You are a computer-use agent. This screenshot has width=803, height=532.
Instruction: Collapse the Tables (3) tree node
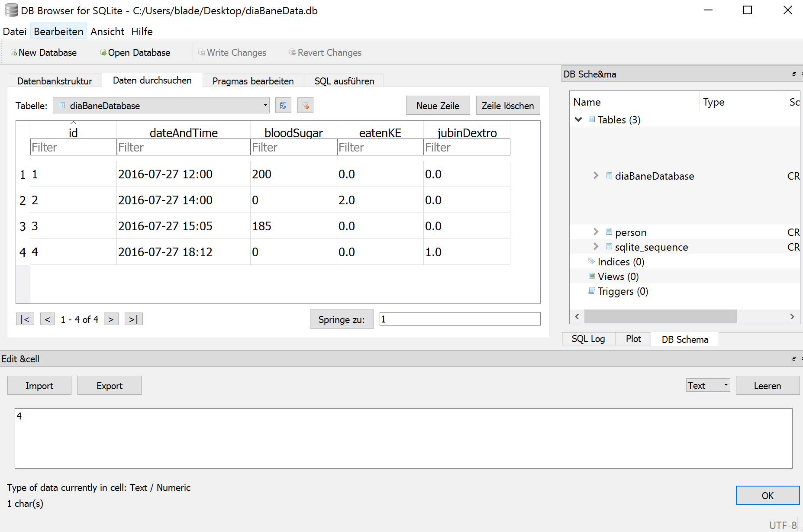coord(578,119)
